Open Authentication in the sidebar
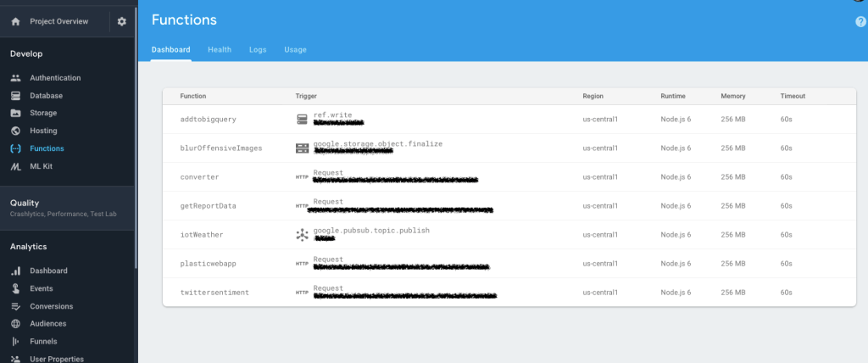 (x=55, y=78)
